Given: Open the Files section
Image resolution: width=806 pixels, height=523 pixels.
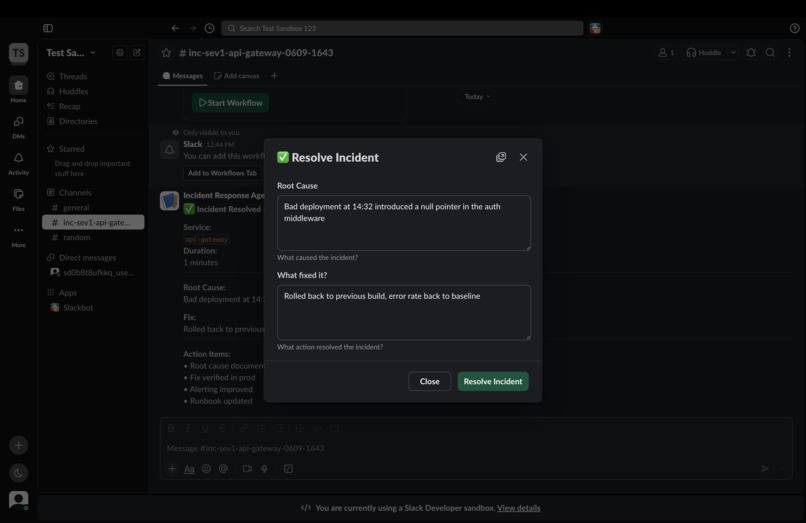Looking at the screenshot, I should [x=19, y=199].
